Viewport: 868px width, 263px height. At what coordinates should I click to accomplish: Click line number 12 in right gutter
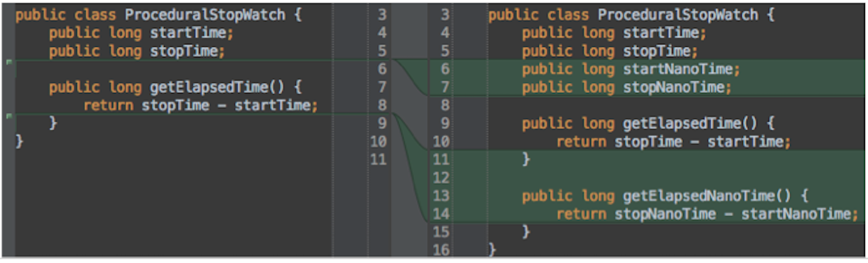click(x=441, y=178)
